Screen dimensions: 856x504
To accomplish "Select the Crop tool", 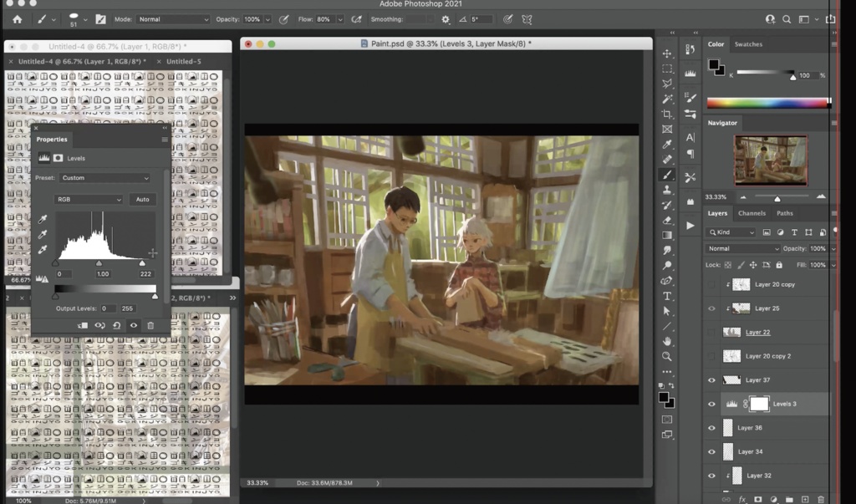I will point(666,115).
